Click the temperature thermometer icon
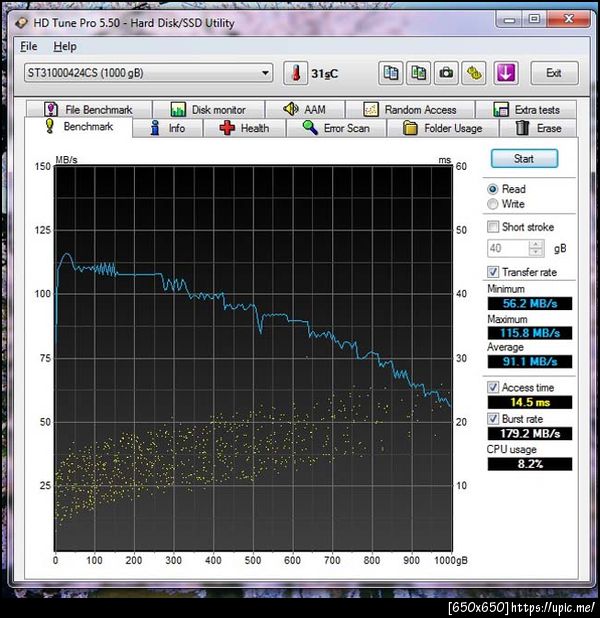Image resolution: width=600 pixels, height=618 pixels. [295, 73]
